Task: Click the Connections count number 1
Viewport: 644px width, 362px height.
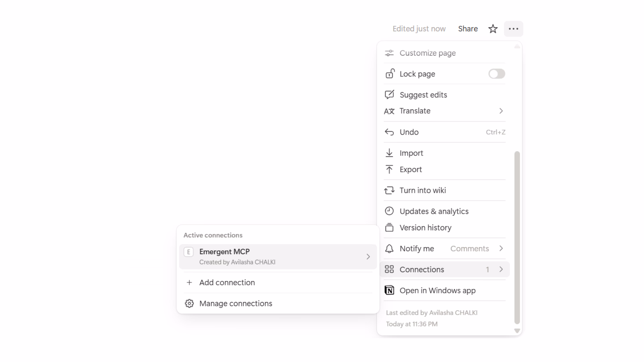Action: pos(487,269)
